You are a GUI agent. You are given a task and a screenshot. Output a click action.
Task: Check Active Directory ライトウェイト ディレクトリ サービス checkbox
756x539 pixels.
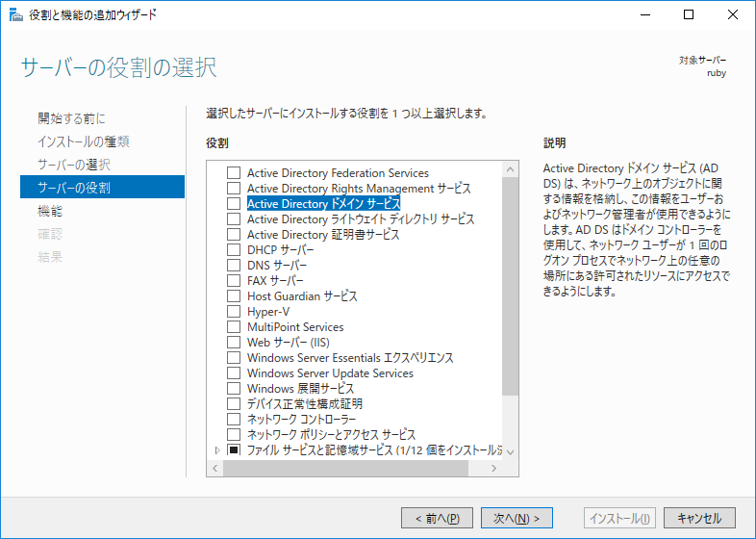point(234,219)
